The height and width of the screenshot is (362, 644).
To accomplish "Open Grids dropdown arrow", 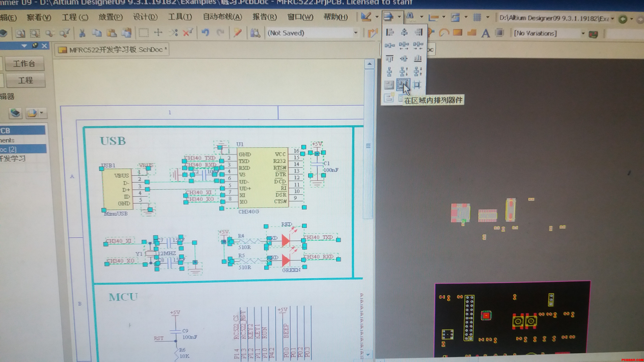I will [x=488, y=17].
